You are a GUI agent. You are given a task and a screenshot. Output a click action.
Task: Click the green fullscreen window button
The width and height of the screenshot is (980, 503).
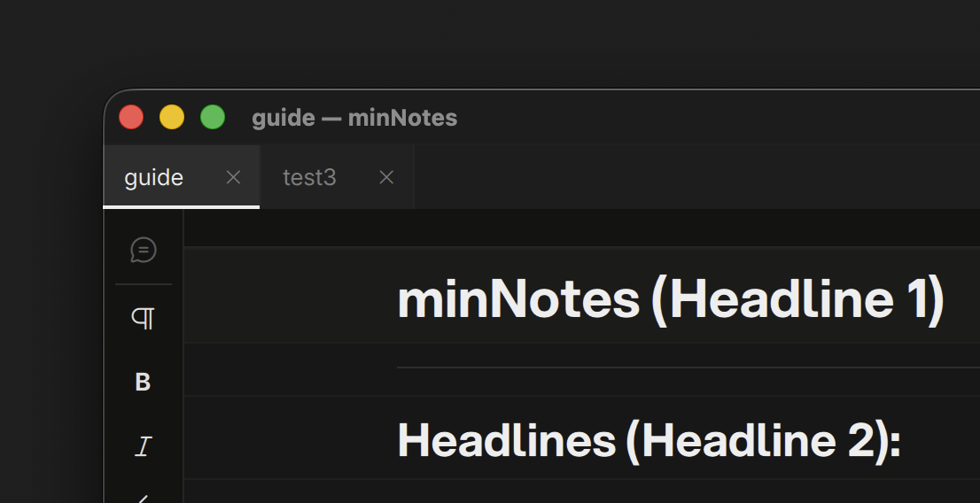tap(213, 118)
